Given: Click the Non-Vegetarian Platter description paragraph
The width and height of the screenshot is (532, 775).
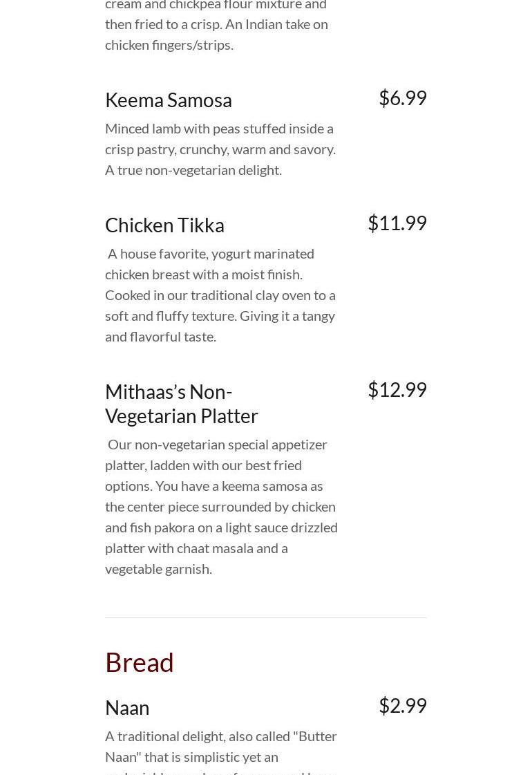Looking at the screenshot, I should tap(221, 506).
